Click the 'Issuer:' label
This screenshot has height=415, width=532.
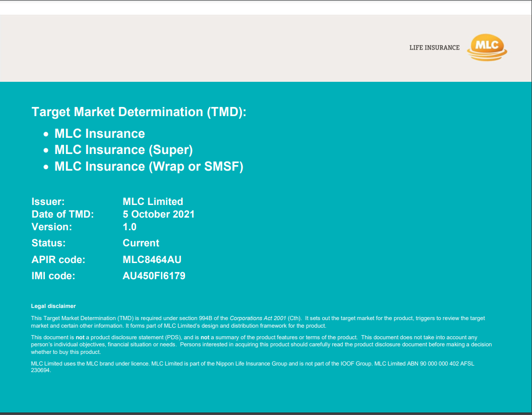click(x=48, y=201)
